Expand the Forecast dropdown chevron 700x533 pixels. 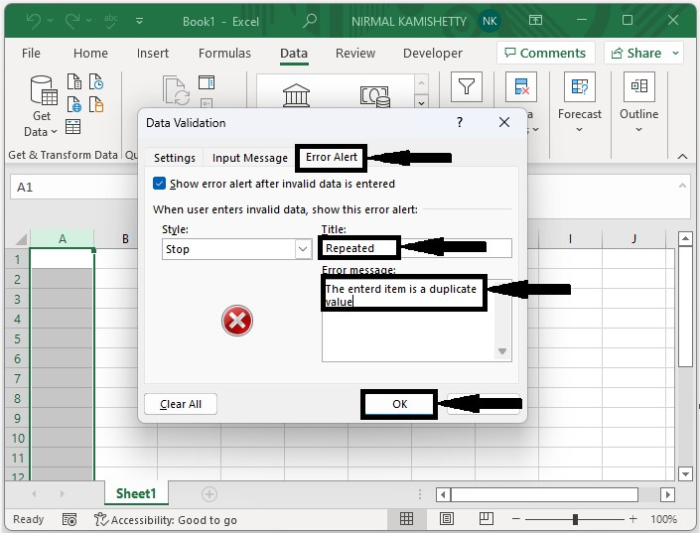[579, 130]
